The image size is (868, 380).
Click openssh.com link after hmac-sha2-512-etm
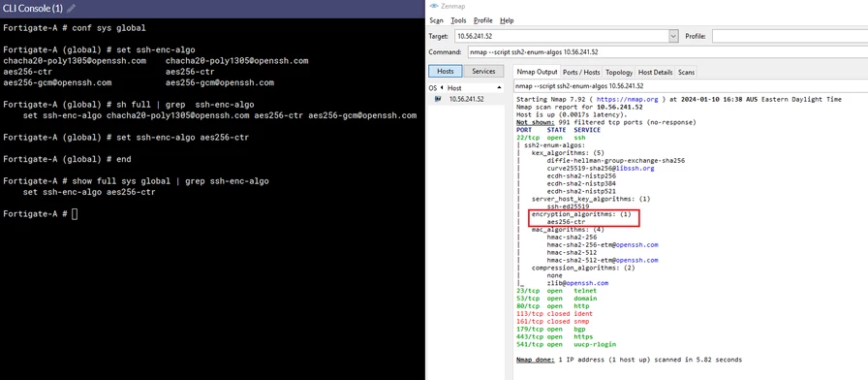(x=638, y=261)
